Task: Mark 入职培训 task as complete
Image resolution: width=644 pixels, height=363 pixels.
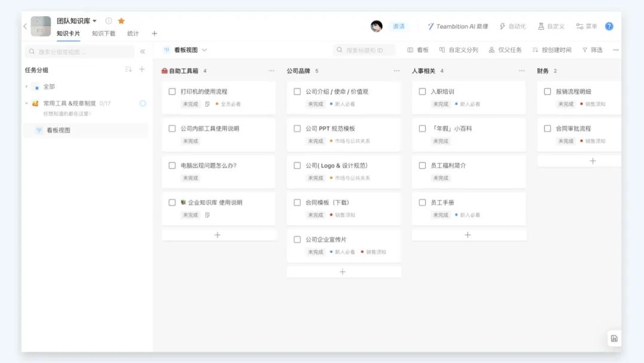Action: click(422, 92)
